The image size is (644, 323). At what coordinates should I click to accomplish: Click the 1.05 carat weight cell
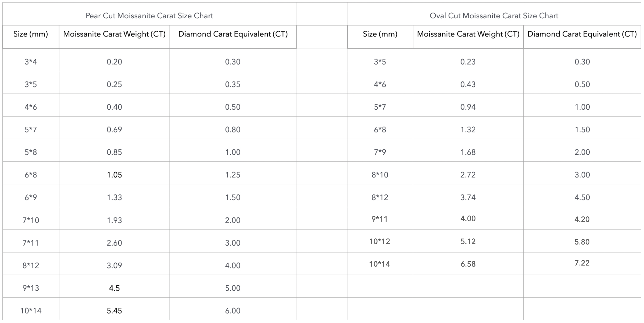point(114,175)
